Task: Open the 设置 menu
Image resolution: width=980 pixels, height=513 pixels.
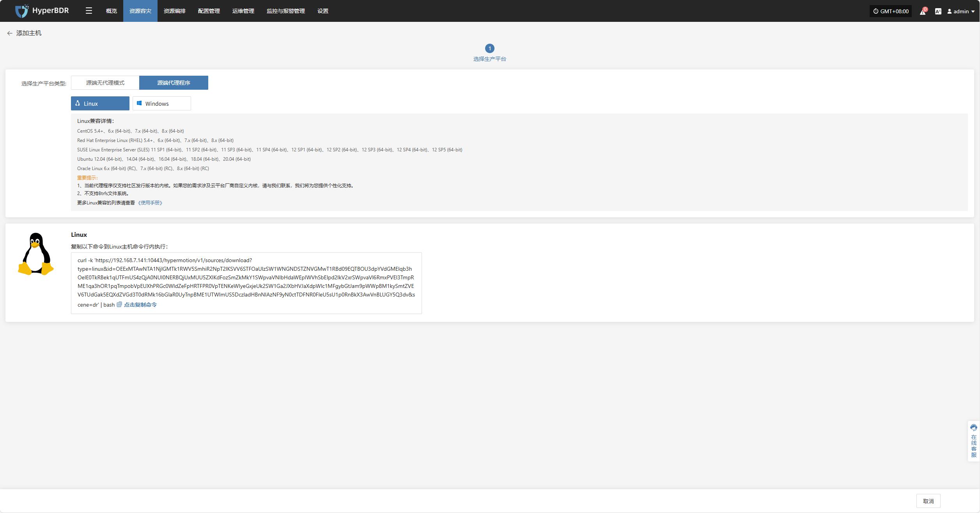Action: click(x=323, y=11)
